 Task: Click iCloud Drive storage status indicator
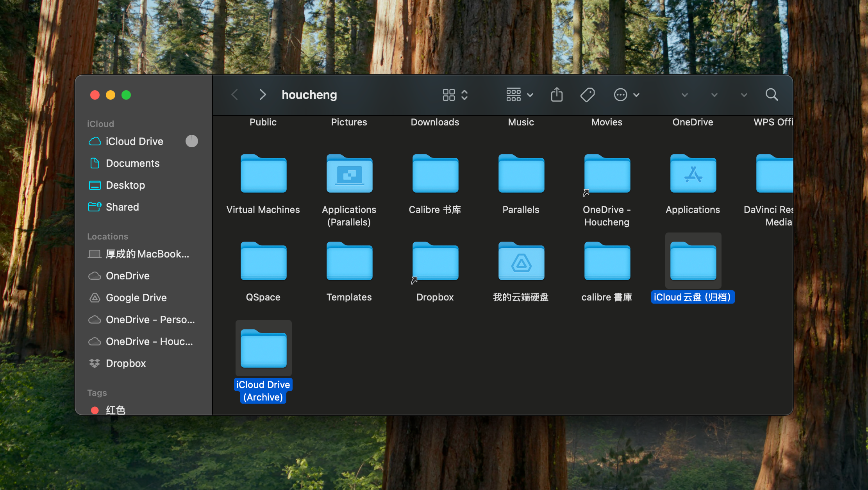tap(191, 141)
